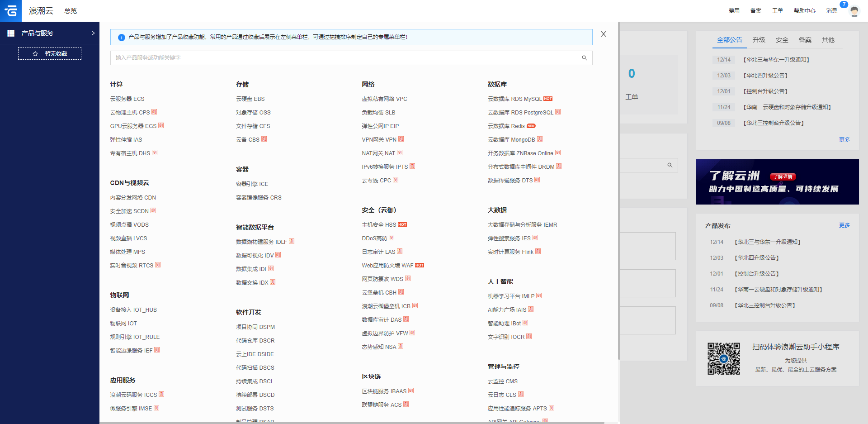Click the beta badge beside MongoDB
Viewport: 868px width, 424px height.
pos(540,139)
